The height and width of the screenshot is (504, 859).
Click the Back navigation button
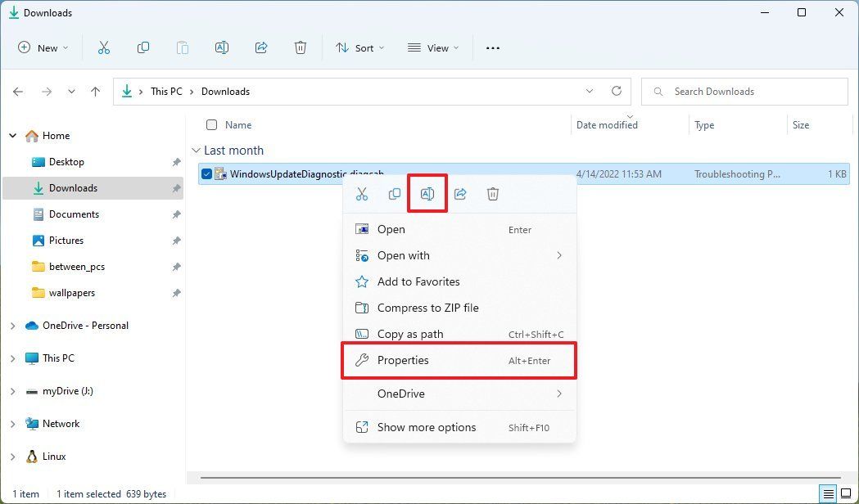click(18, 91)
